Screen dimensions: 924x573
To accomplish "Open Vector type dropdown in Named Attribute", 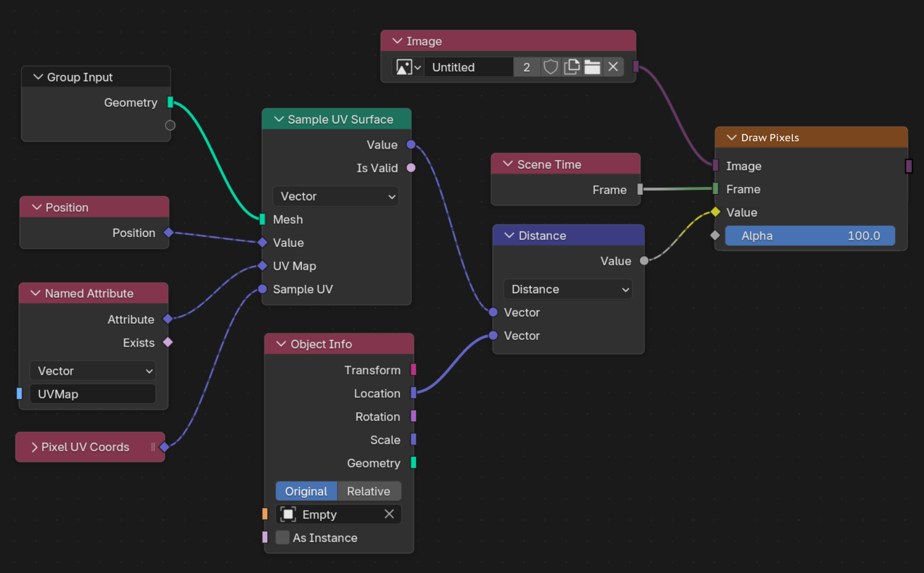I will click(92, 371).
